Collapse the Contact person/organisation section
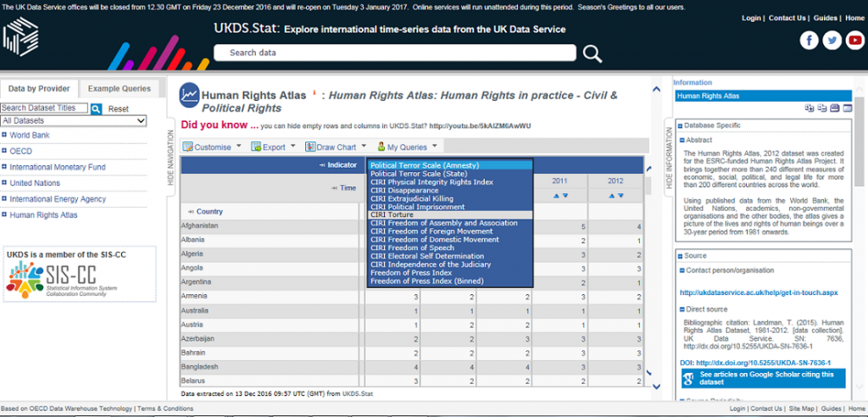Screen dimensions: 868x417 (682, 270)
